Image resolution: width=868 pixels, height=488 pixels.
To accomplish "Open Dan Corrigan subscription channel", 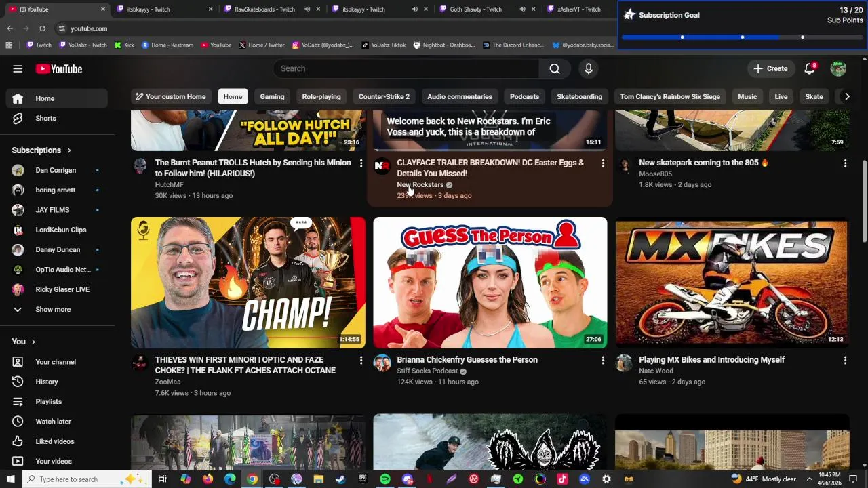I will click(57, 170).
